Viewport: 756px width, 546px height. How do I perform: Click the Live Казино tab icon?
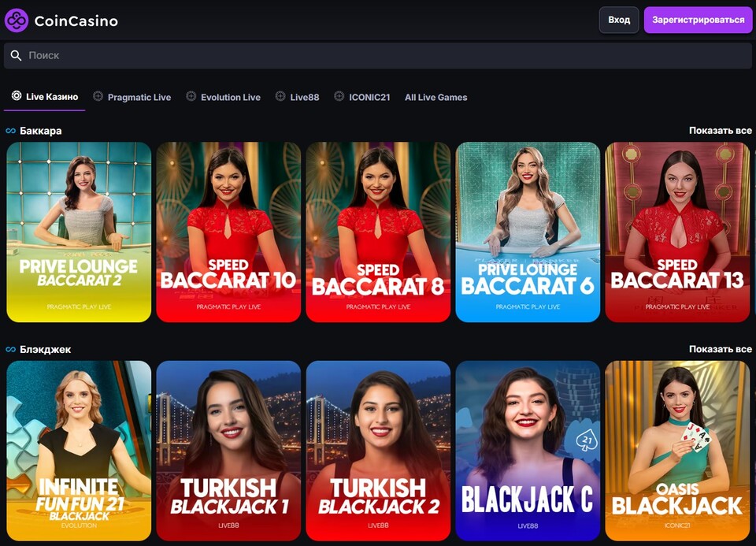tap(16, 95)
